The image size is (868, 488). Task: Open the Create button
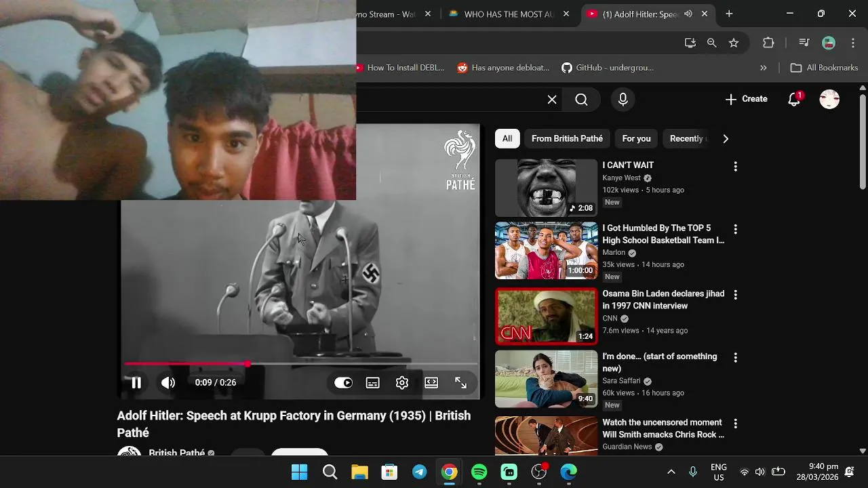point(747,99)
